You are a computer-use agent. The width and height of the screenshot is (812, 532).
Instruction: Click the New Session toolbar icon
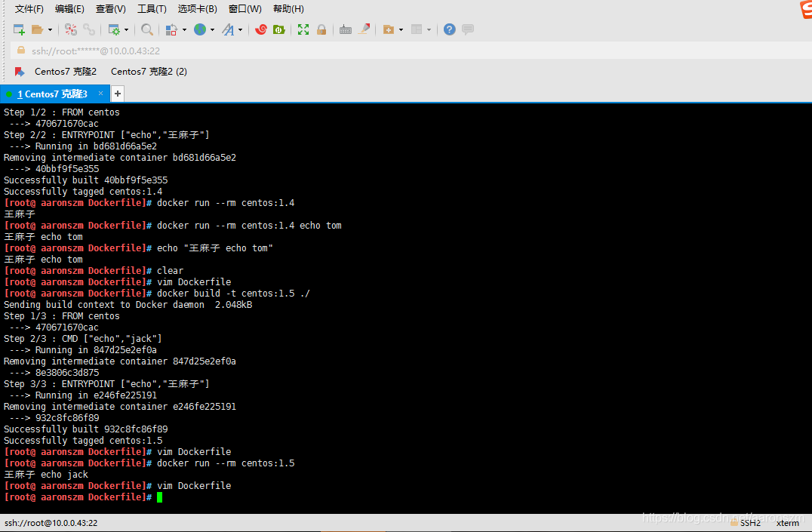click(19, 29)
